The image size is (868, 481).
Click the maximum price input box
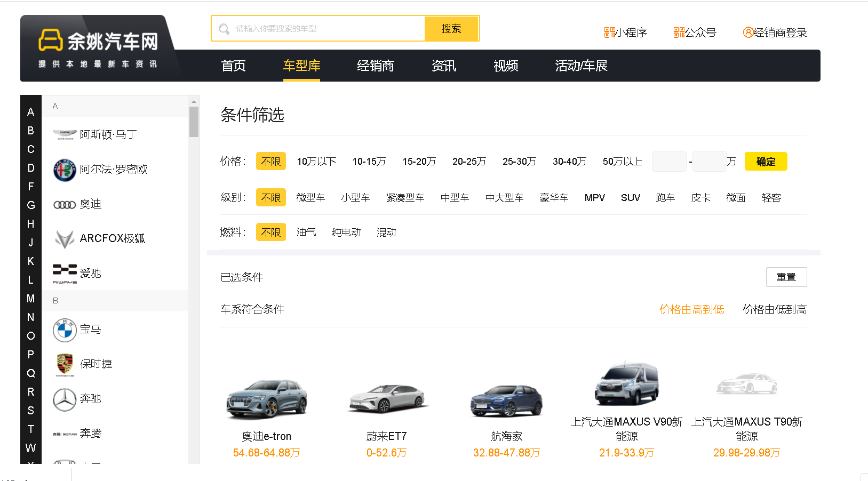point(710,161)
